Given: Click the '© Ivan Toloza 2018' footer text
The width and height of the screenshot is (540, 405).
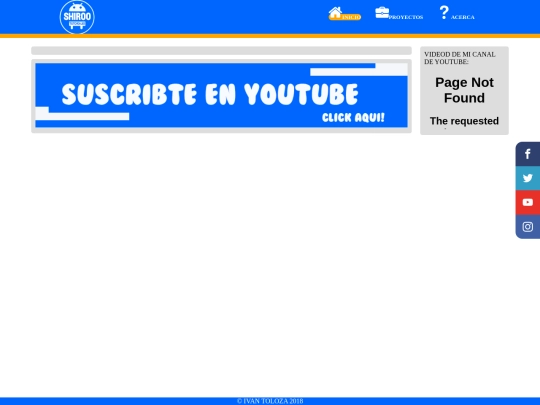Looking at the screenshot, I should (x=270, y=401).
